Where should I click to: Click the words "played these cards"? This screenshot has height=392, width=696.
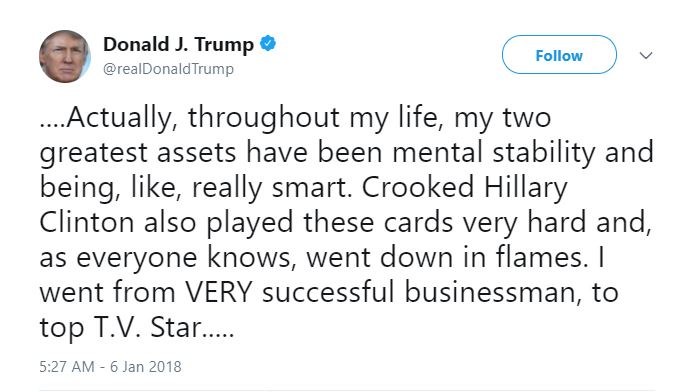330,222
